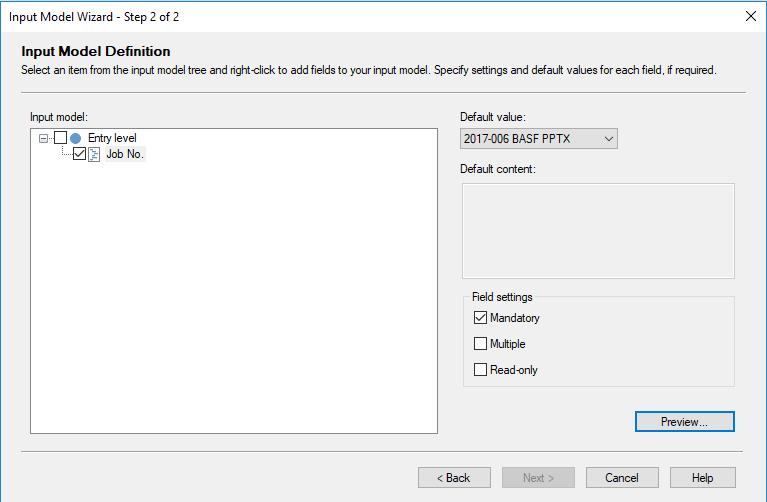Uncheck the Job No. checkbox
Viewport: 767px width, 502px height.
click(x=80, y=154)
